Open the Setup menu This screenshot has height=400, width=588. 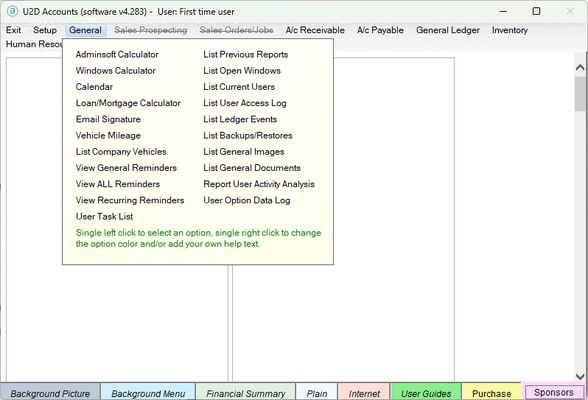click(45, 30)
